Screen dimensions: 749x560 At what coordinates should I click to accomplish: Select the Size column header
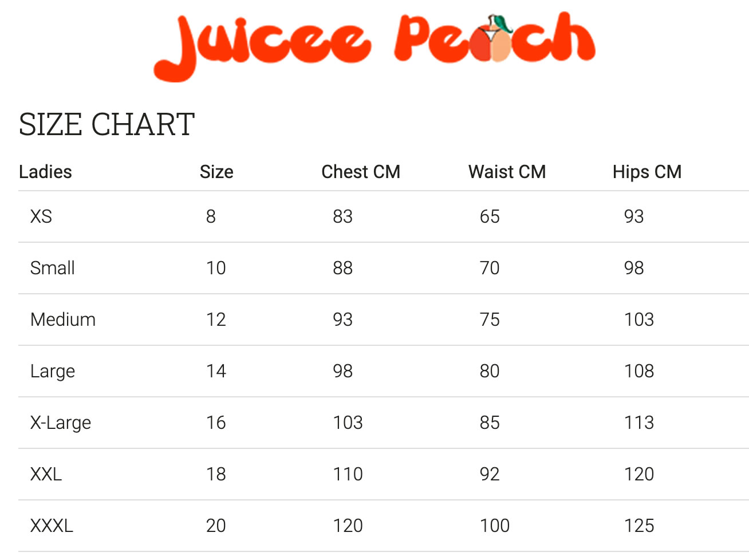coord(216,172)
